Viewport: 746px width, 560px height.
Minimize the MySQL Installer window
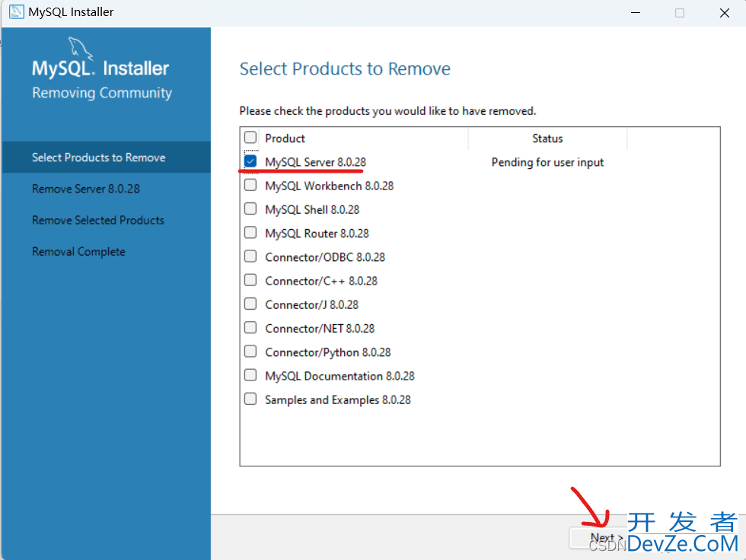[636, 12]
